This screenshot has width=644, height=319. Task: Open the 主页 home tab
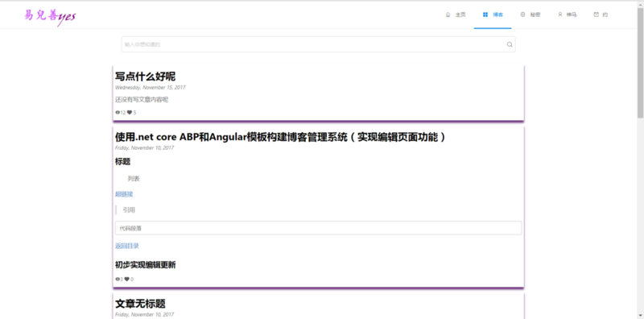(x=456, y=14)
